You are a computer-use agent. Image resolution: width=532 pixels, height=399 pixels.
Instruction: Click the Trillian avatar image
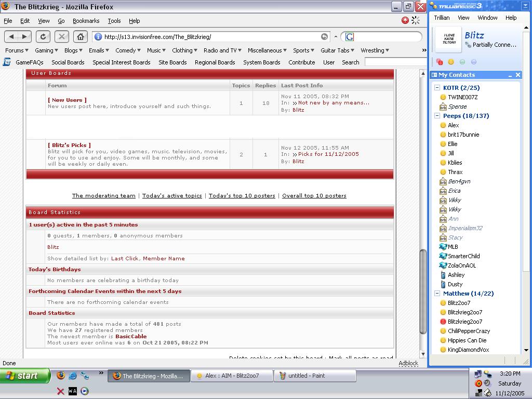pos(448,39)
